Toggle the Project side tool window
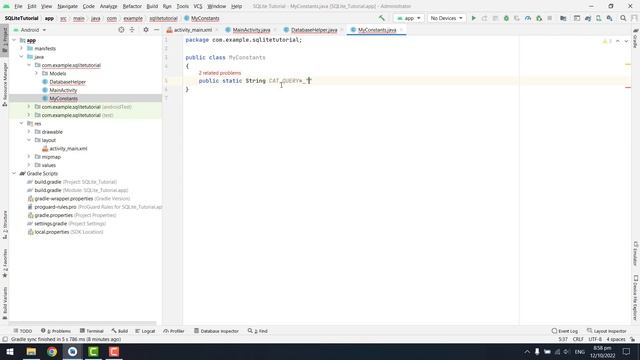640x360 pixels. point(5,40)
